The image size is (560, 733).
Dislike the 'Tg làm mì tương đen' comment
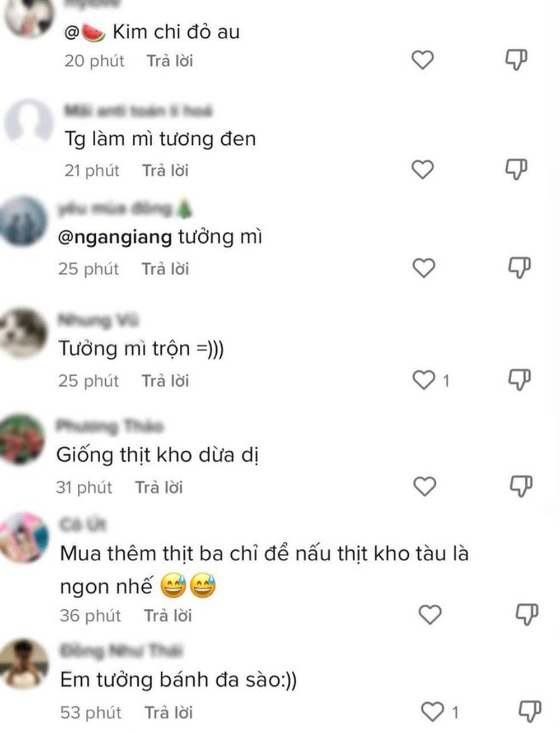coord(516,169)
